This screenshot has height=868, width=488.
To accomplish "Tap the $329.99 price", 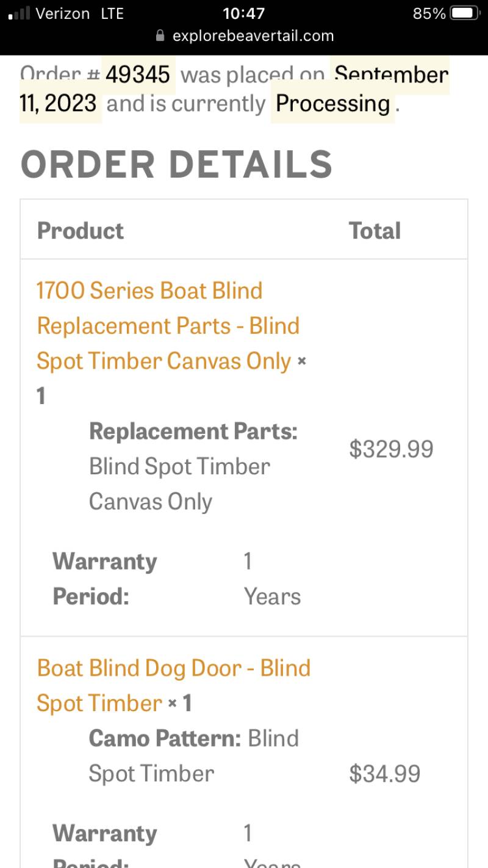I will coord(391,449).
